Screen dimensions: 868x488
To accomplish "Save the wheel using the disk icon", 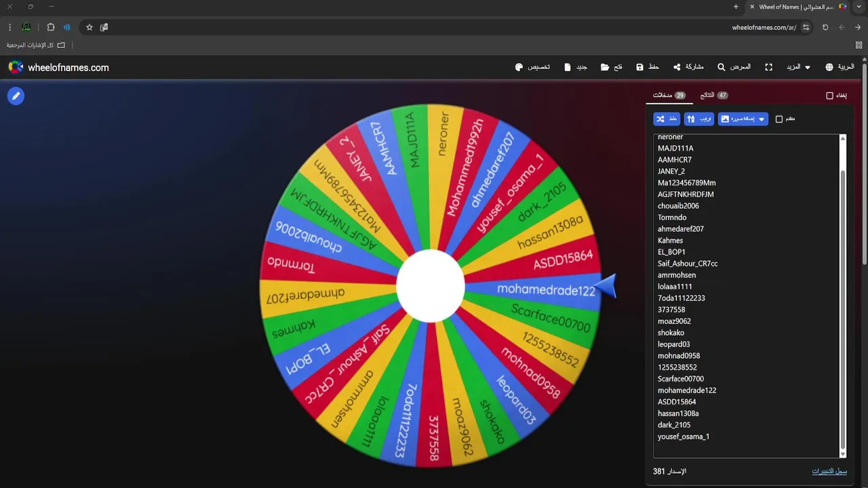I will pos(648,67).
